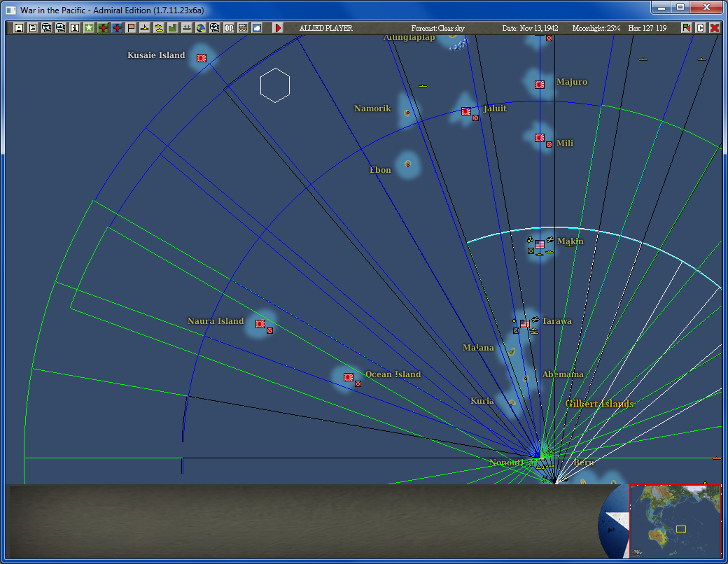Click the land unit box left of Makin
This screenshot has height=564, width=728.
click(x=531, y=251)
